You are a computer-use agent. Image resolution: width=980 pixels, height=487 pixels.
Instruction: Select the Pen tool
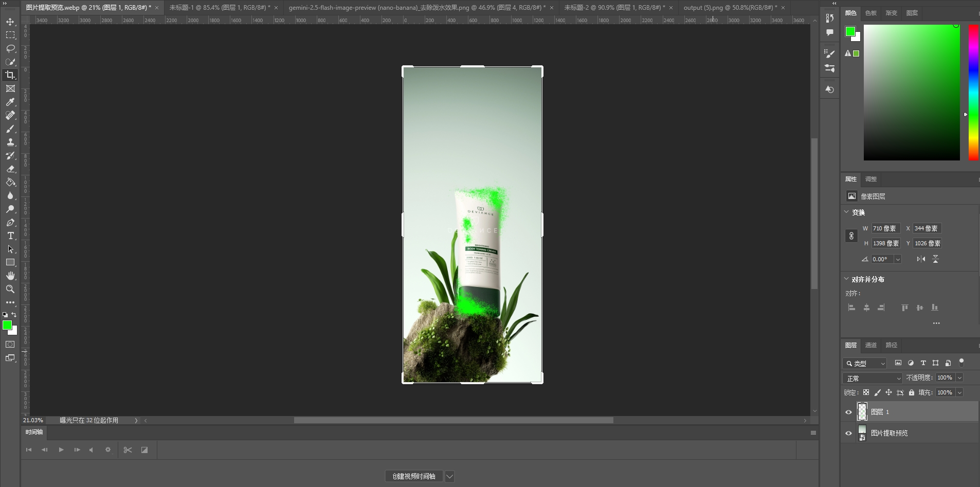(x=10, y=222)
